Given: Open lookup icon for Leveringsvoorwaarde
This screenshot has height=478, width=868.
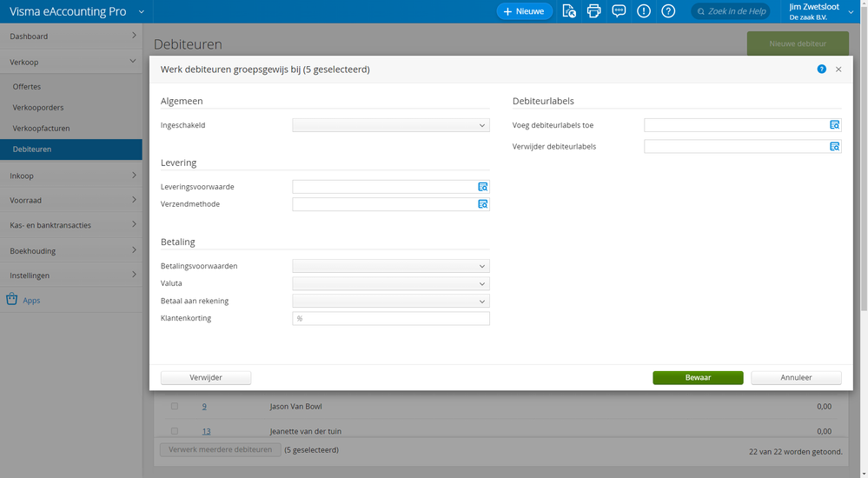Looking at the screenshot, I should [x=483, y=187].
